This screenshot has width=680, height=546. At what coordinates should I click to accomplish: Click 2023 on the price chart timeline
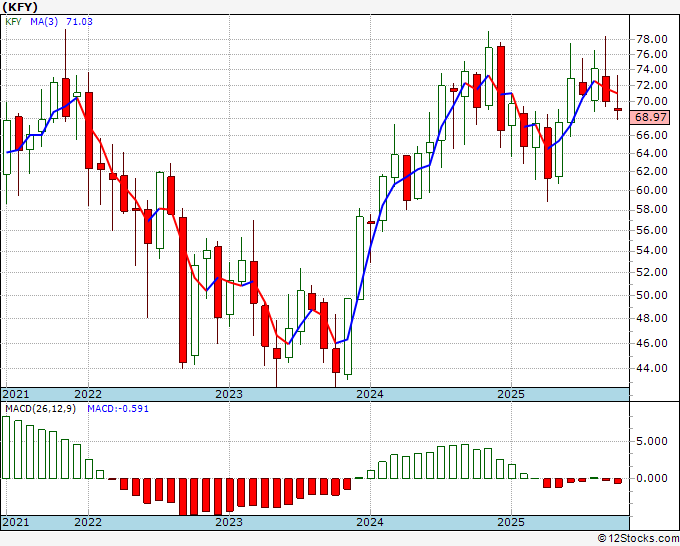point(229,394)
